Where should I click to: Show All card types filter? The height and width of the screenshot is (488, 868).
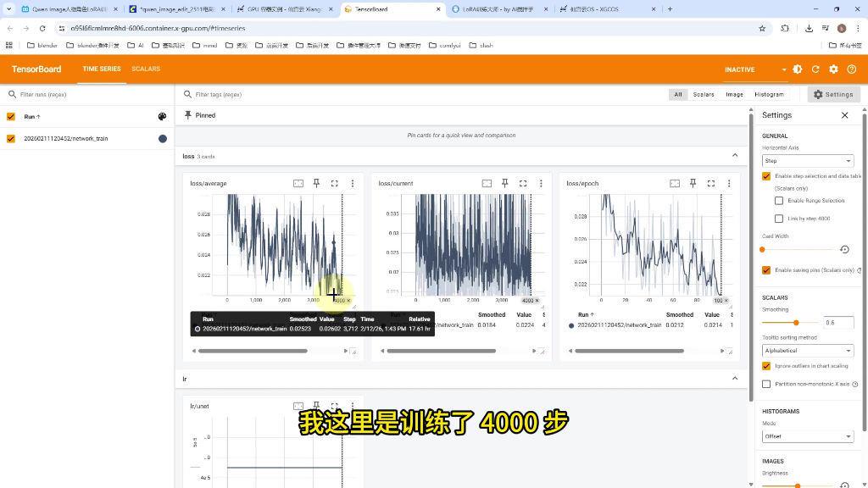pyautogui.click(x=677, y=95)
